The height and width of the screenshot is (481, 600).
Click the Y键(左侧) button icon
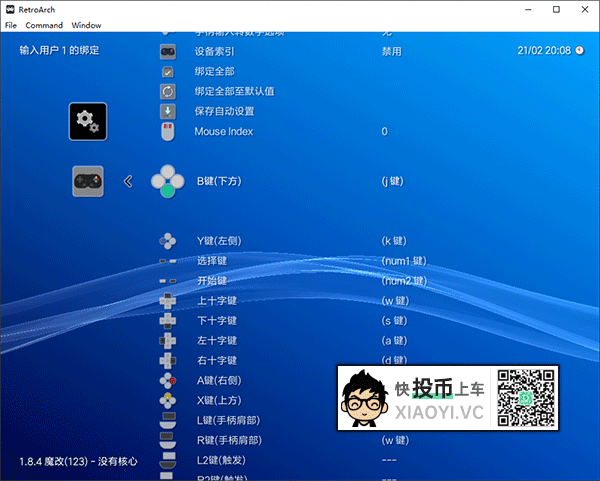(168, 241)
